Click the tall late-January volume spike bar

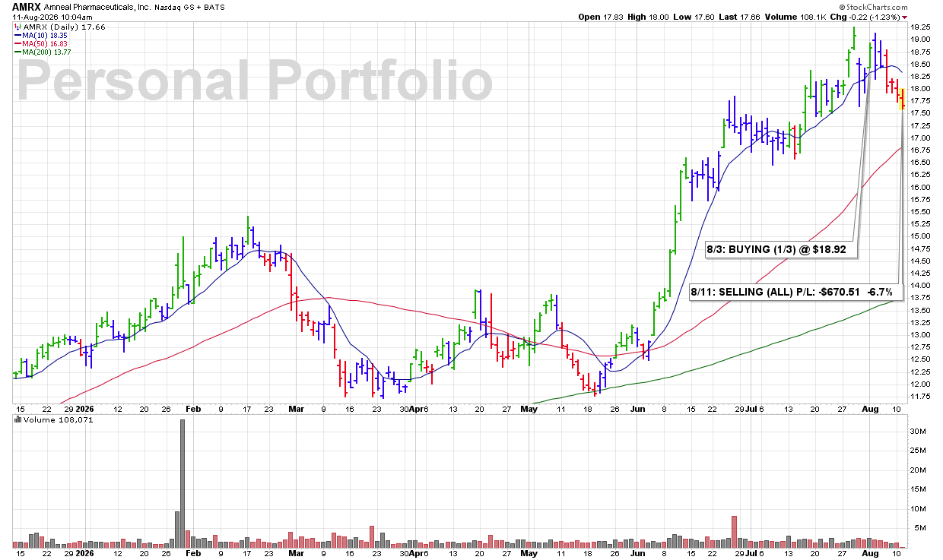point(183,483)
